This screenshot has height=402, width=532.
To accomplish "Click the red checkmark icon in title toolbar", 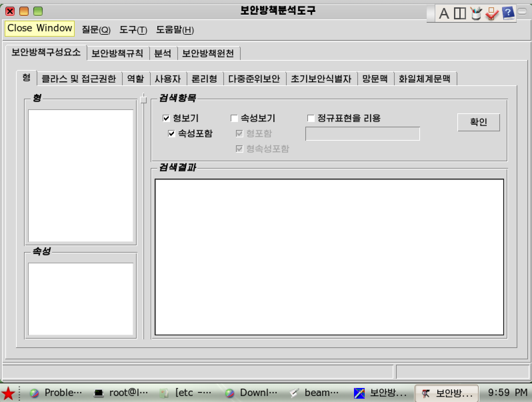I will [492, 13].
